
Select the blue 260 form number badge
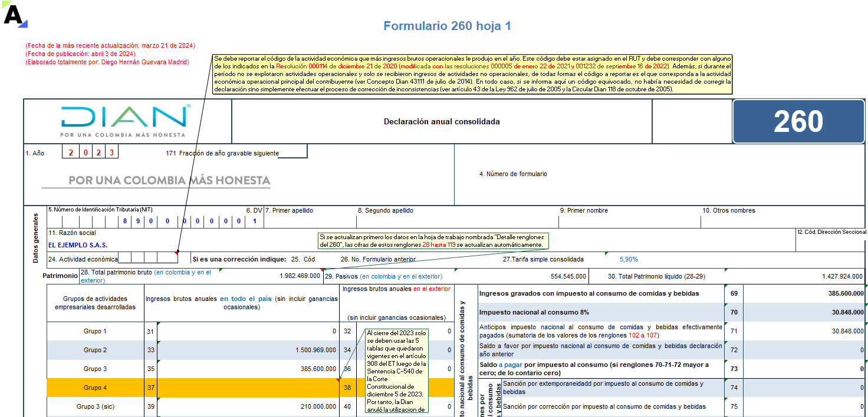pyautogui.click(x=798, y=121)
